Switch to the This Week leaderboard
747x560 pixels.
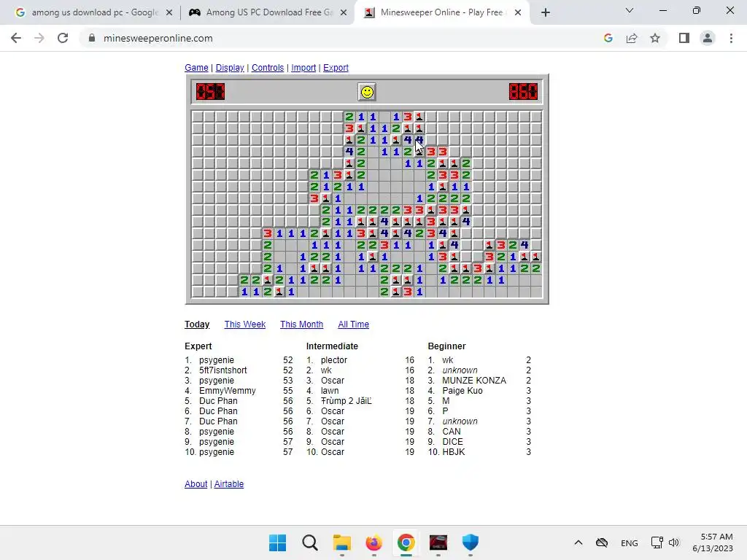(245, 324)
